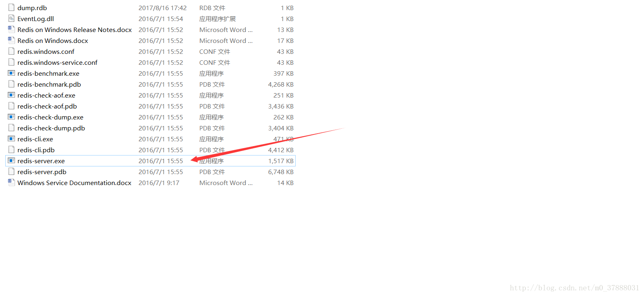Image resolution: width=644 pixels, height=296 pixels.
Task: Click the Word icon of Redis on Windows Release Notes.docx
Action: tap(11, 30)
